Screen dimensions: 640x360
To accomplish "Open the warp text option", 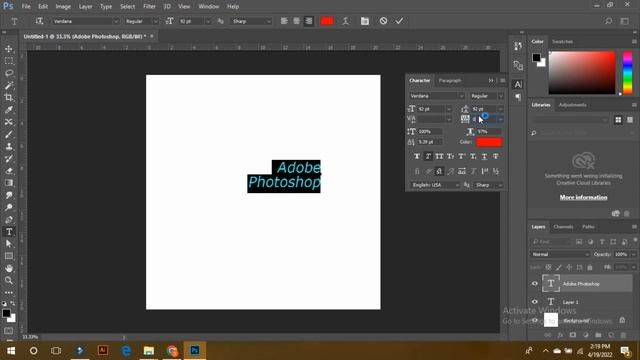I will [x=346, y=21].
